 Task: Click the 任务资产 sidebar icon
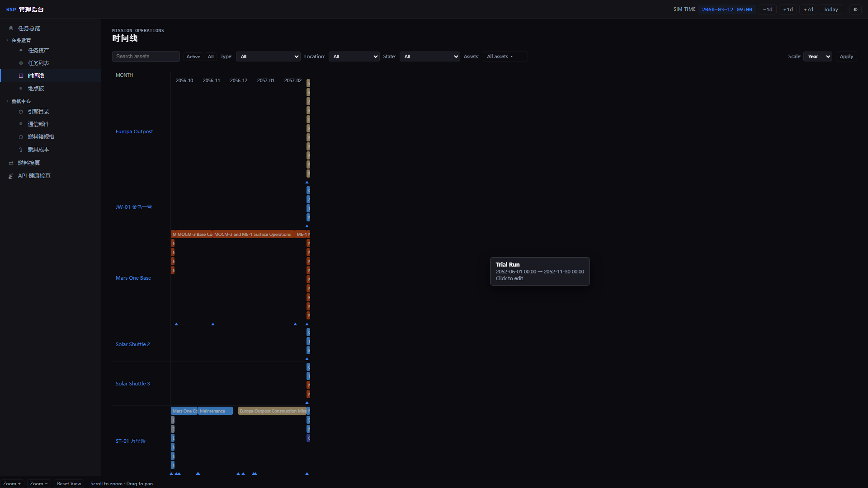coord(21,51)
